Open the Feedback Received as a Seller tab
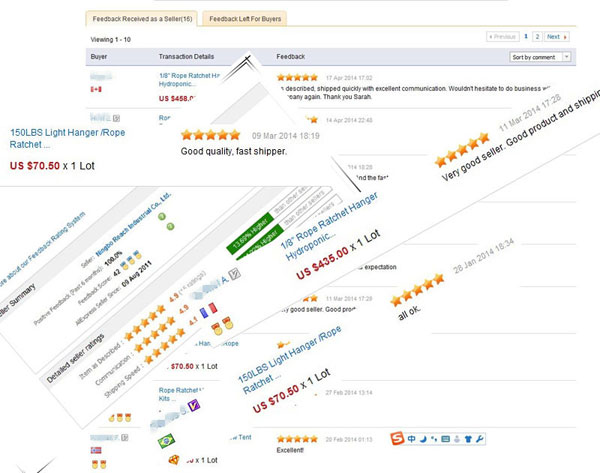Viewport: 600px width, 473px height. click(x=142, y=19)
